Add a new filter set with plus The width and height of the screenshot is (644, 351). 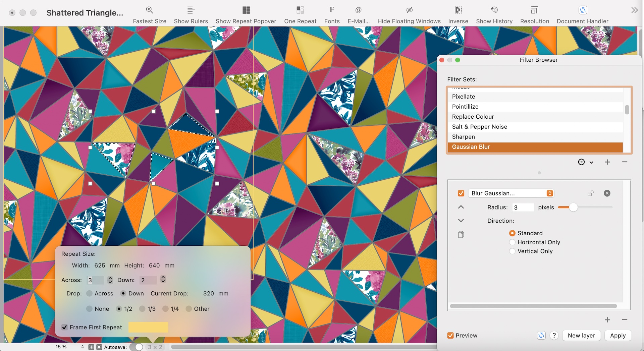[x=607, y=162]
